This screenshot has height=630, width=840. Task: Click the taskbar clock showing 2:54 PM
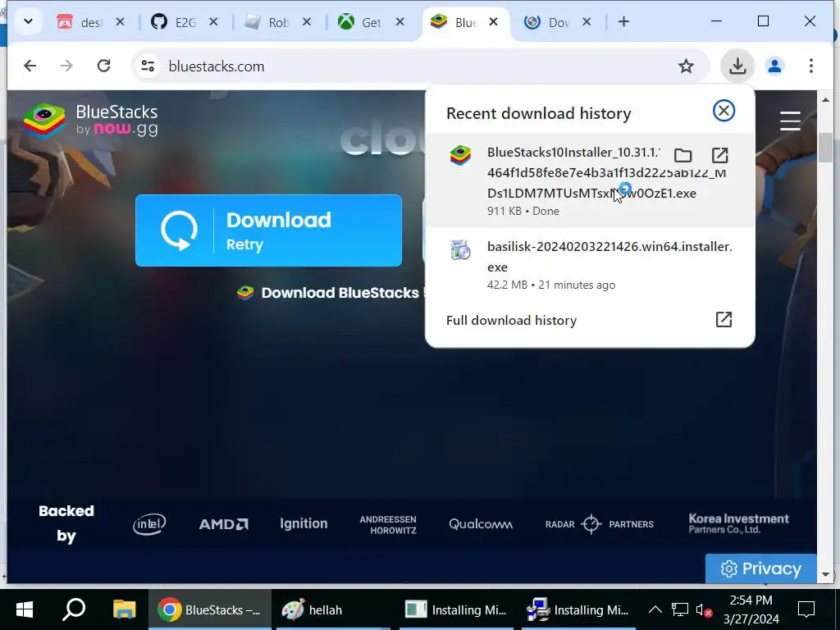point(751,609)
